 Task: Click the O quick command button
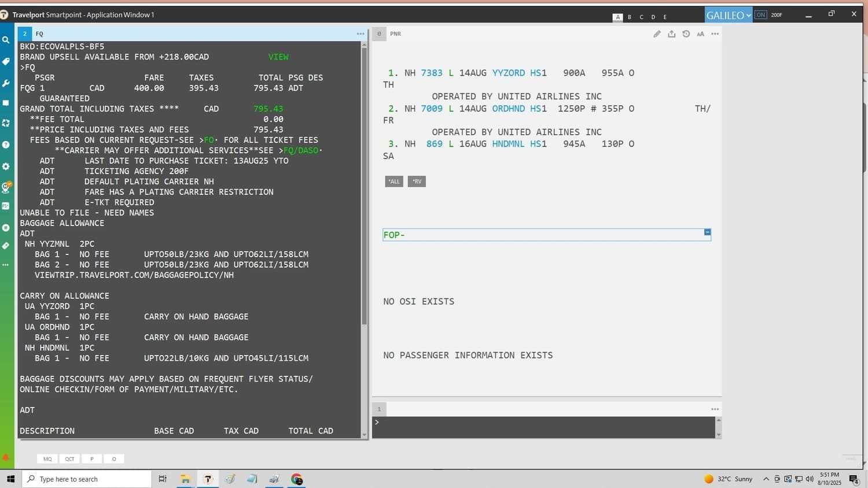pos(114,459)
